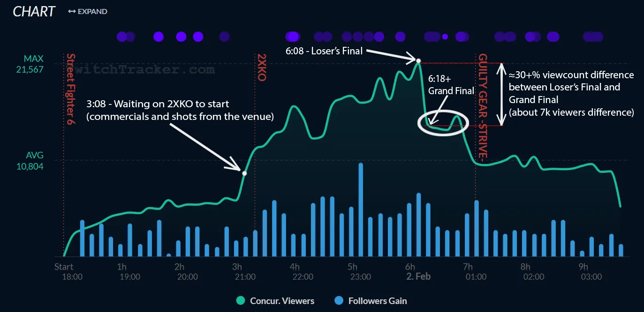Select the Loser's Final peak point marker
This screenshot has width=644, height=312.
[418, 60]
